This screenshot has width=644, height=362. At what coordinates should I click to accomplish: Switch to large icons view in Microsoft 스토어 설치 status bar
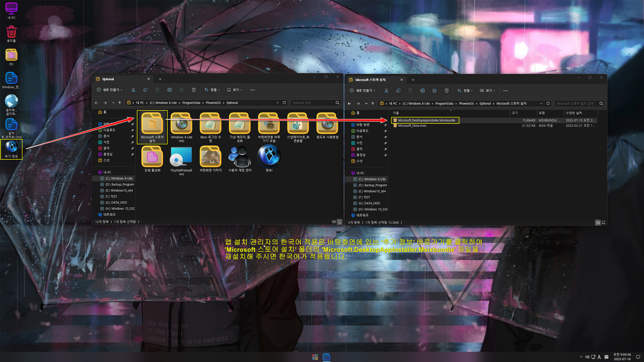point(603,223)
